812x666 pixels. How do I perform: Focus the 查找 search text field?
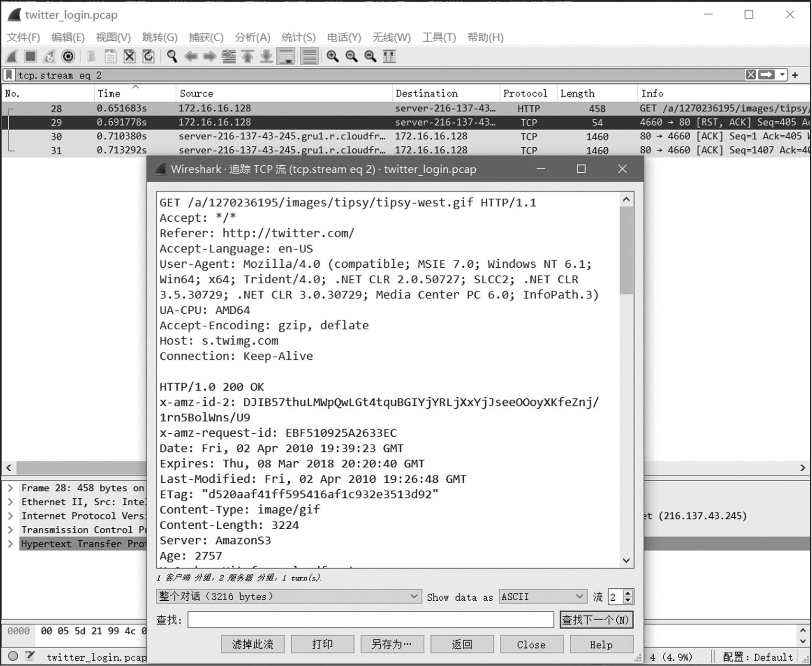370,620
